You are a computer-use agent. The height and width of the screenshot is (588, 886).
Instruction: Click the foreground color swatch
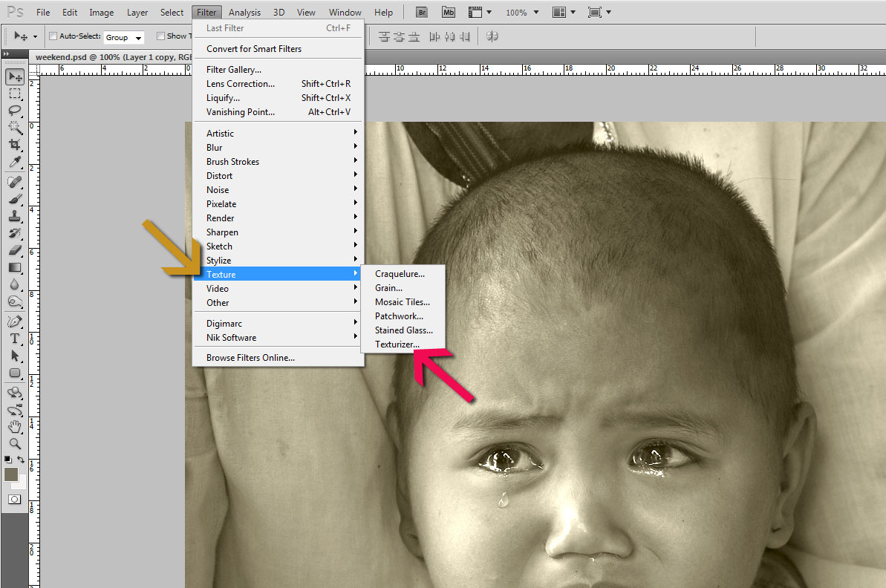(x=11, y=474)
